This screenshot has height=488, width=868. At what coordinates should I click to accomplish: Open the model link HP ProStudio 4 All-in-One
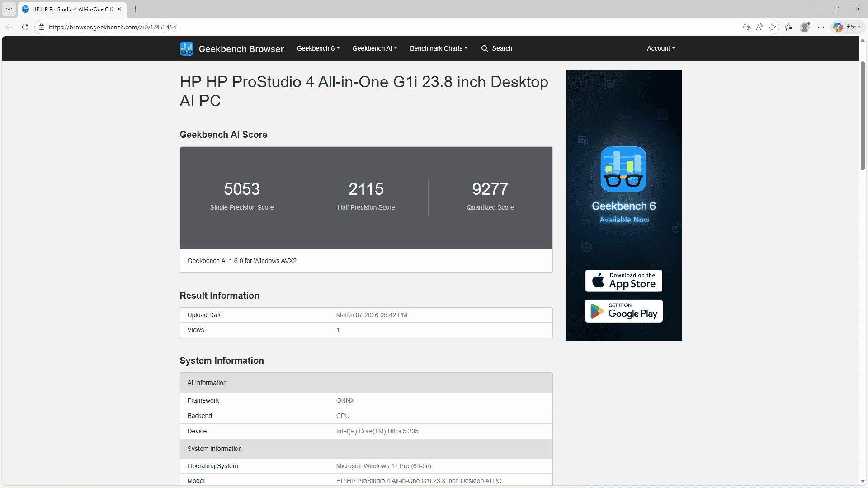418,480
